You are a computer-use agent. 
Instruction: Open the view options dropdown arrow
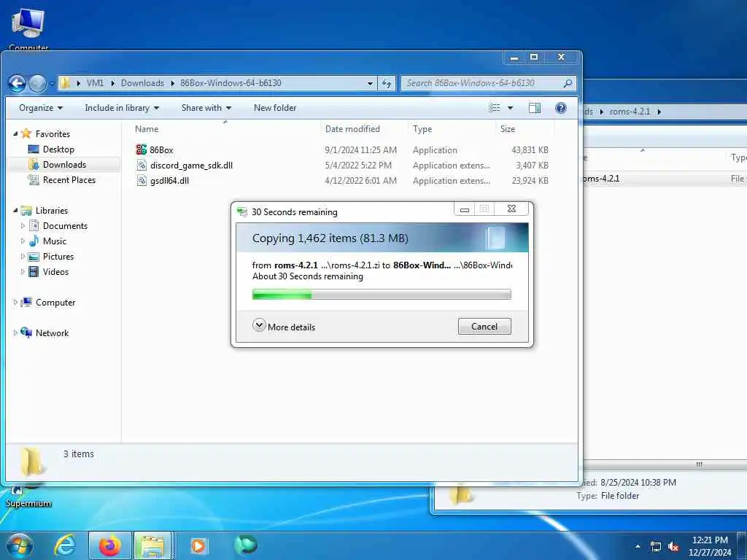(x=510, y=108)
